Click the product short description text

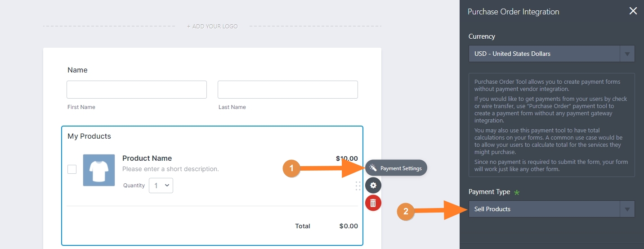[x=170, y=169]
